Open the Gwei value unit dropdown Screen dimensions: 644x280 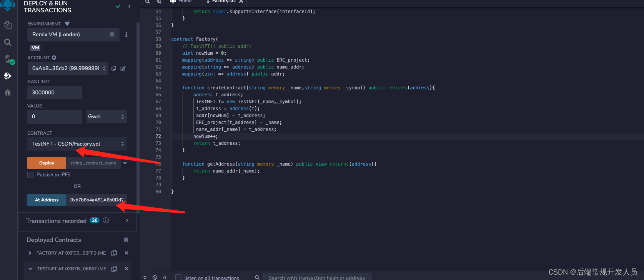[x=106, y=117]
